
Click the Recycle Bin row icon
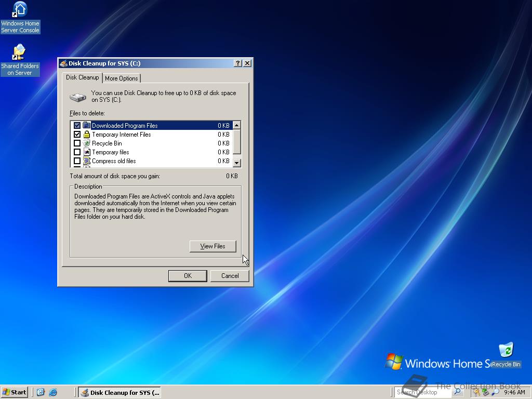click(x=87, y=143)
